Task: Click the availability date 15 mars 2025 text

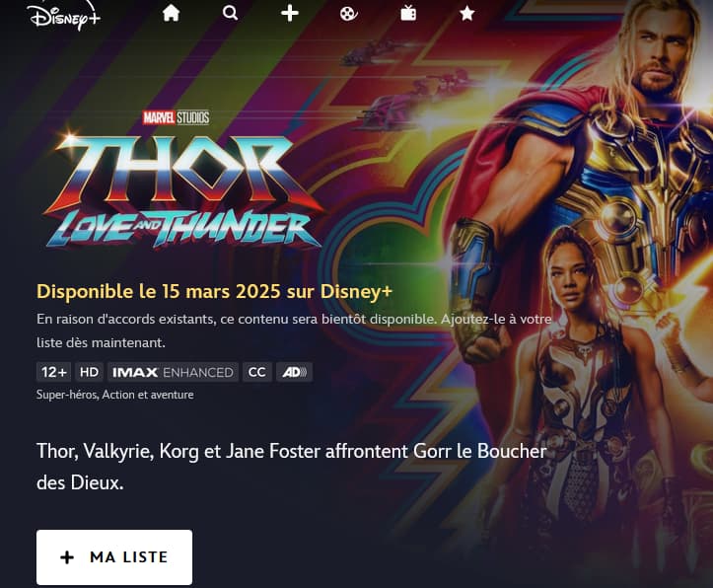Action: pos(221,291)
